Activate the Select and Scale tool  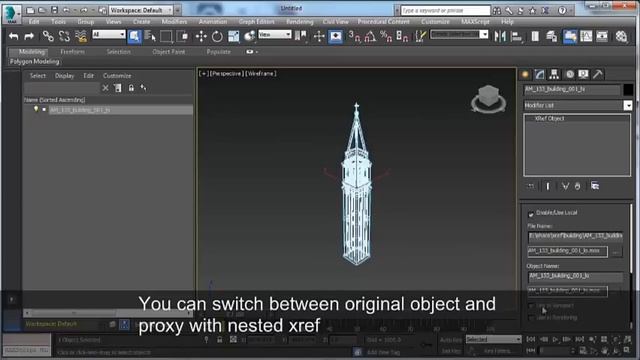pos(233,36)
